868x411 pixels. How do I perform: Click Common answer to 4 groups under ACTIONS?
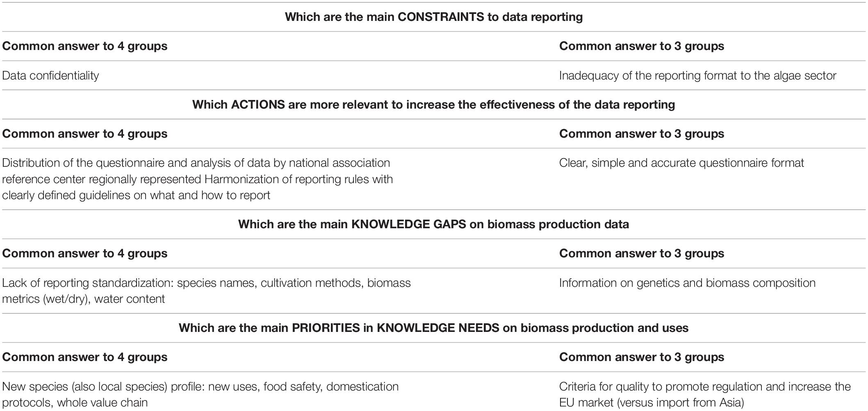click(x=85, y=134)
